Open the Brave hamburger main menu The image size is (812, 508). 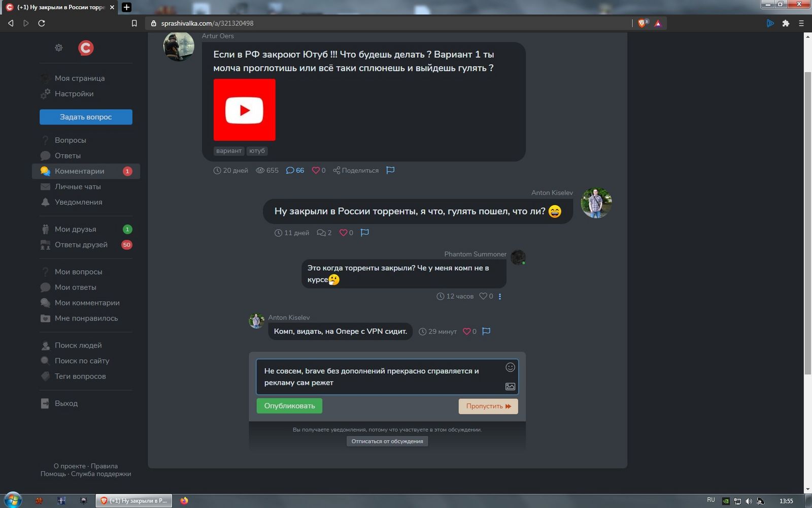[801, 23]
